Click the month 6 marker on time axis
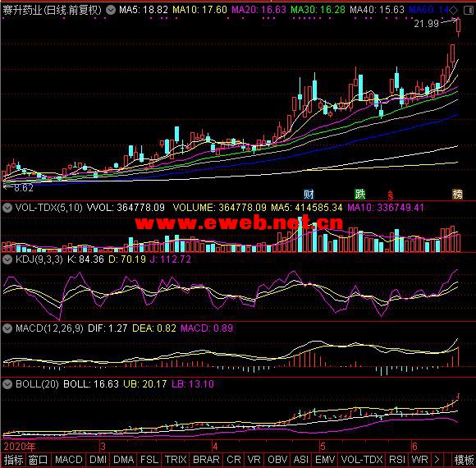The width and height of the screenshot is (476, 468). point(414,447)
